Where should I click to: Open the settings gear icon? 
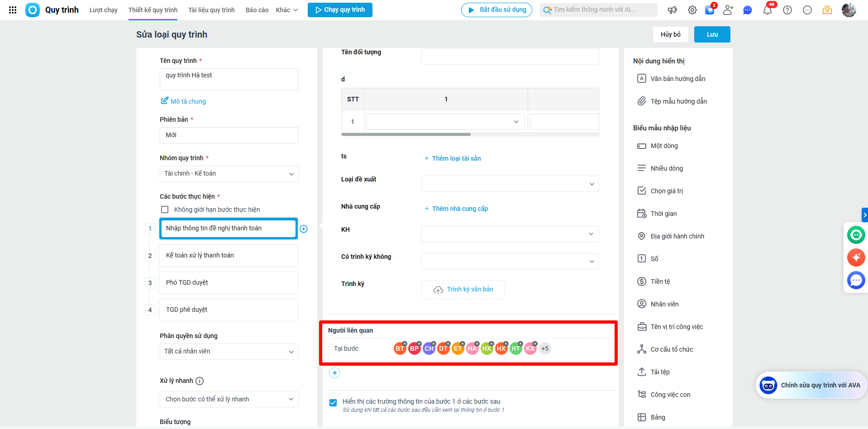click(x=692, y=10)
